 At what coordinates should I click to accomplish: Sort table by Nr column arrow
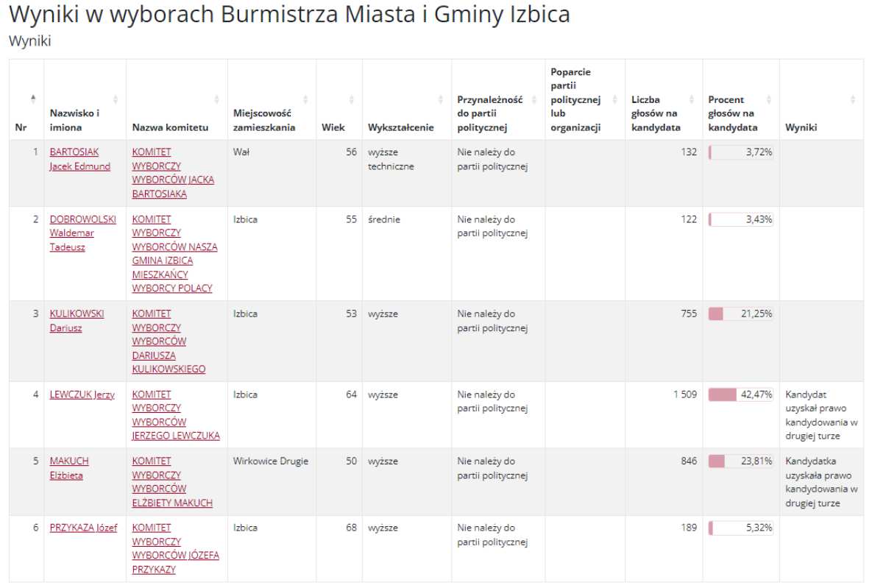click(32, 99)
